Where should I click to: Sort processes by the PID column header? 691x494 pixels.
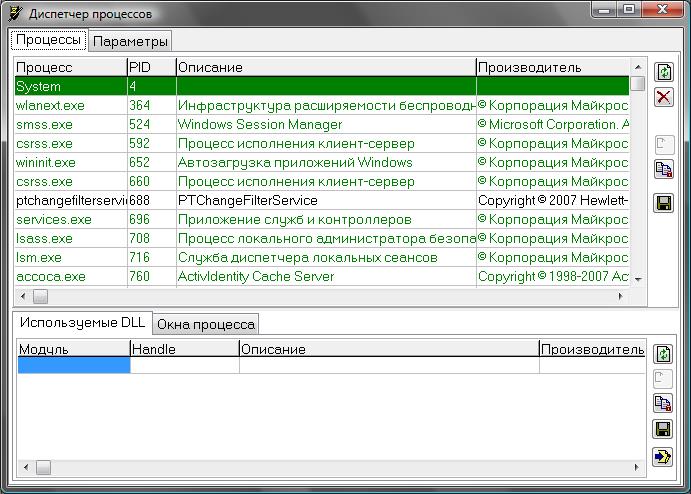(x=152, y=67)
